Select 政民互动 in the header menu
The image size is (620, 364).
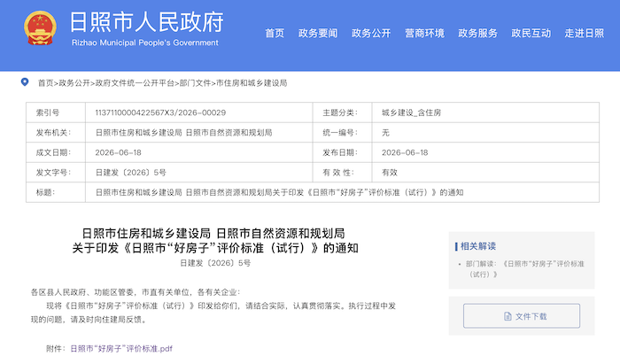coord(531,33)
